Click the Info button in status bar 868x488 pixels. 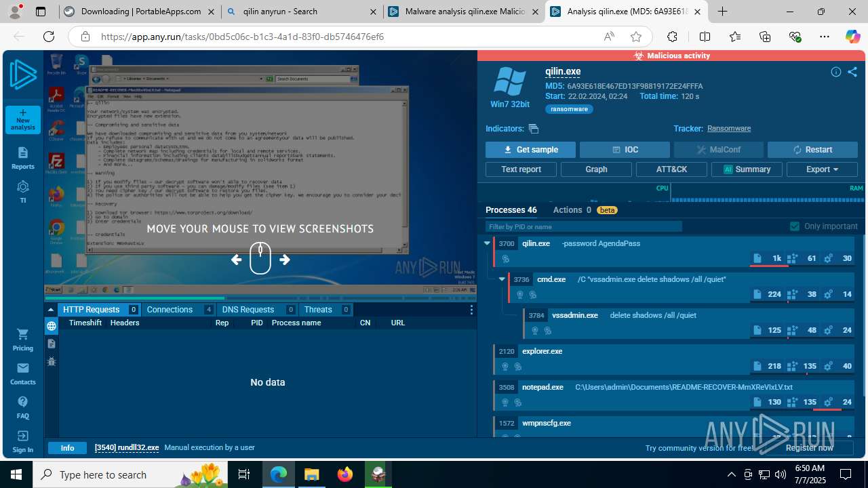(x=68, y=448)
